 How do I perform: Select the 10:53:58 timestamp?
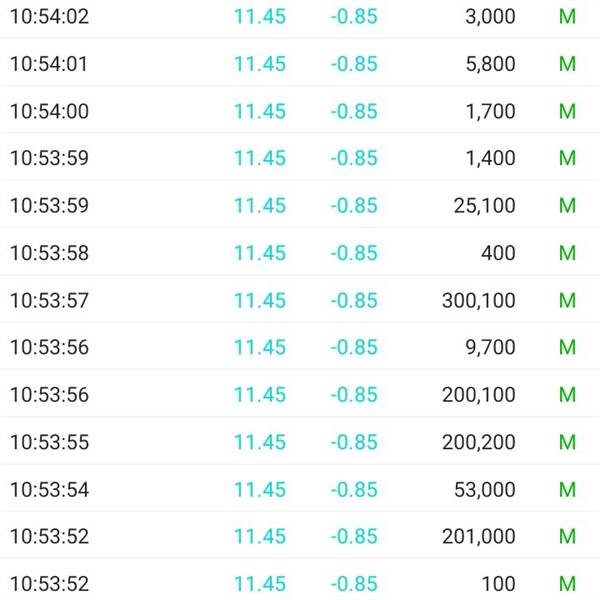click(49, 253)
